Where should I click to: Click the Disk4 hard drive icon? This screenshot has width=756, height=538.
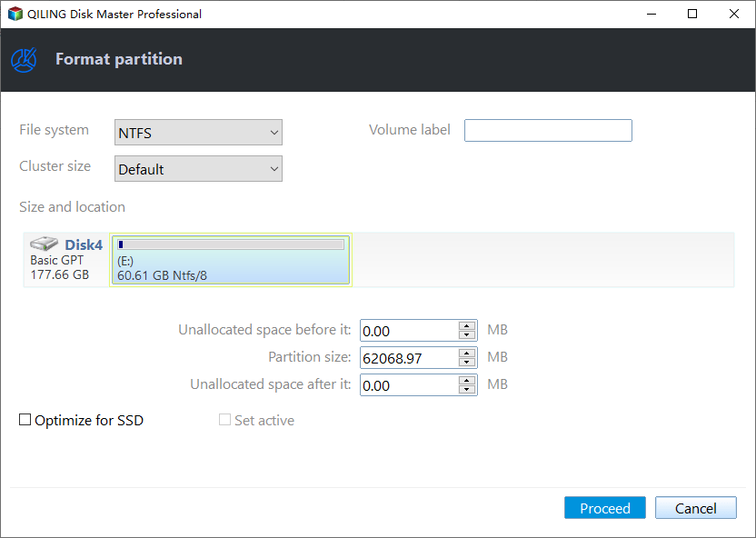coord(44,244)
